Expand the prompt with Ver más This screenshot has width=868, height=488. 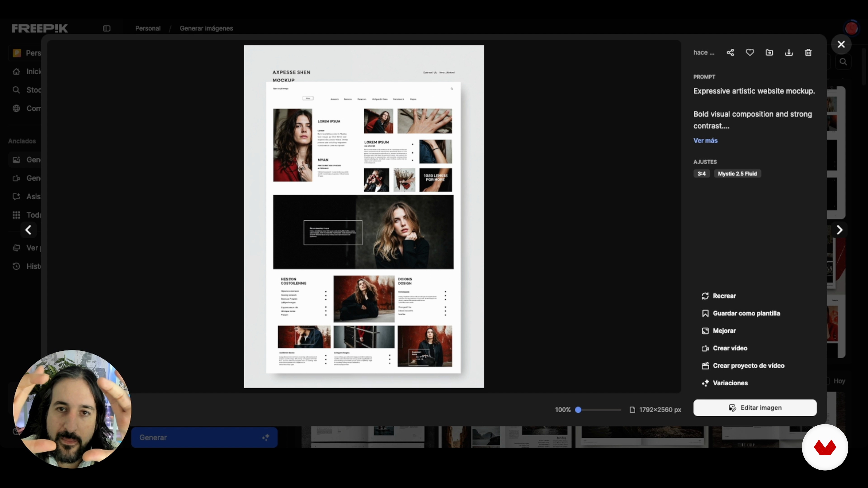(705, 141)
